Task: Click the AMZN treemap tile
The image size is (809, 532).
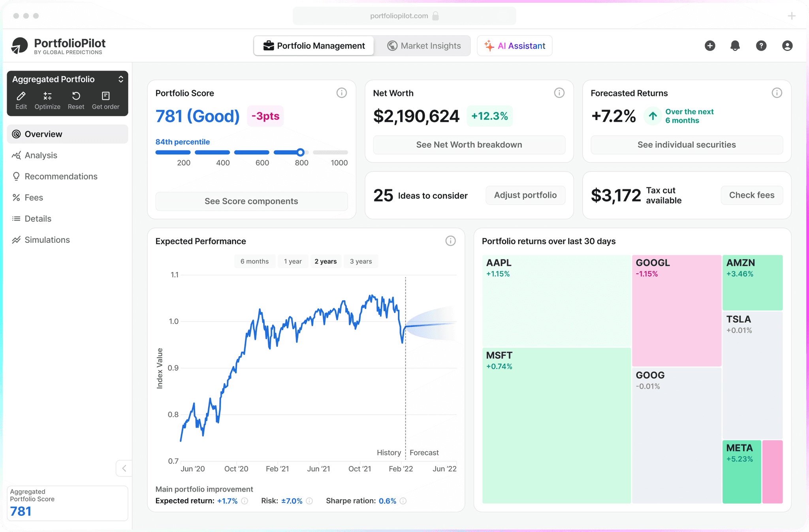Action: 753,282
